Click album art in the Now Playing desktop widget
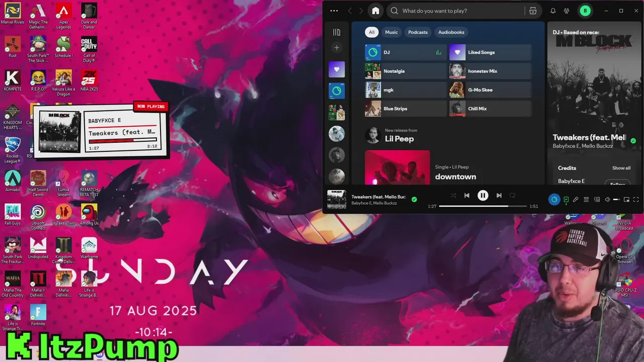The height and width of the screenshot is (362, 644). click(x=59, y=132)
